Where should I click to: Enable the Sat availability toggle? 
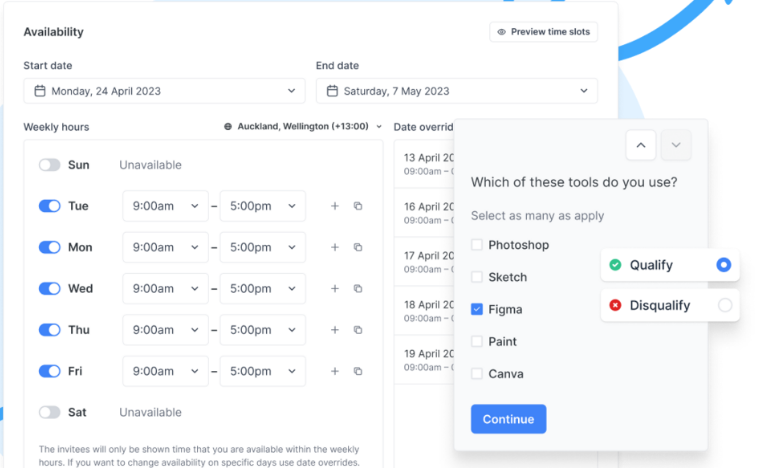pyautogui.click(x=50, y=412)
